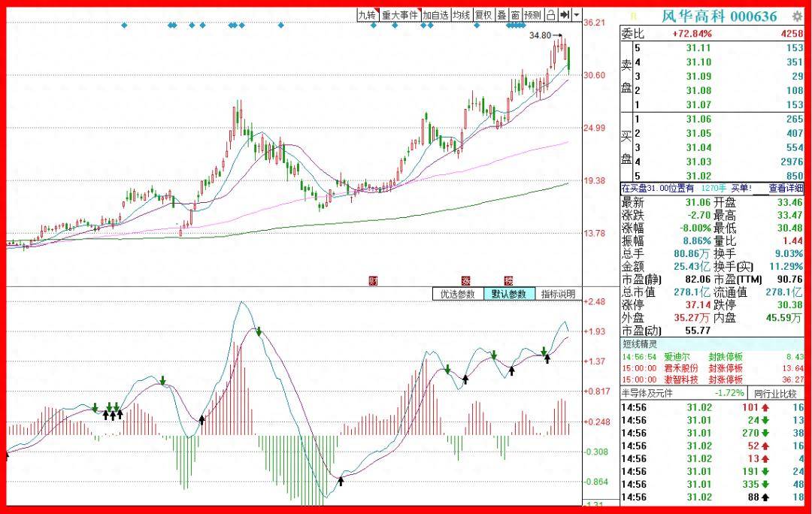
Task: Click the red up arrow beside trade 101
Action: [x=765, y=408]
